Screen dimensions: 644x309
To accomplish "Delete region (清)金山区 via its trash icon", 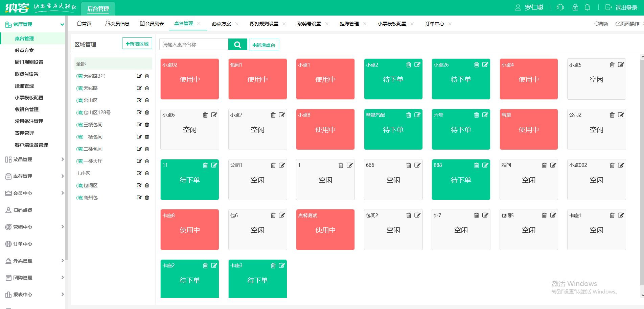I will point(147,100).
